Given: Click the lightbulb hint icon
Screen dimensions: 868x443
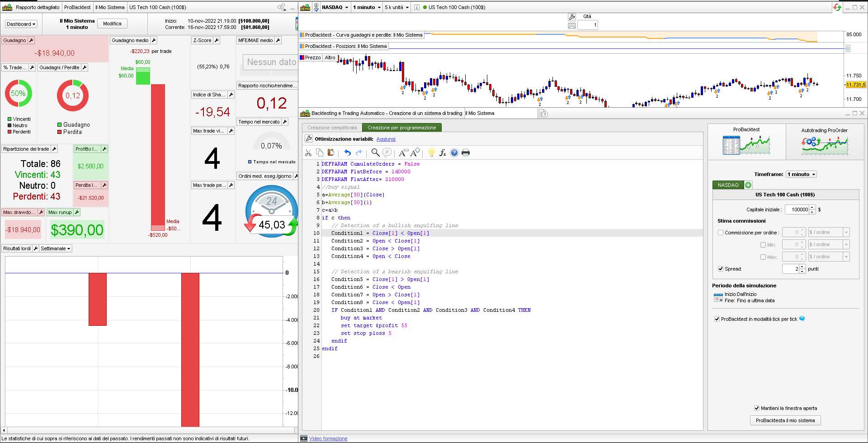Looking at the screenshot, I should [431, 153].
